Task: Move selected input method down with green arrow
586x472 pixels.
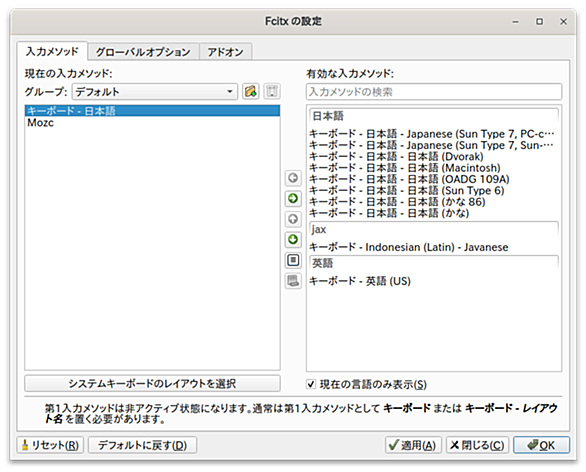Action: (x=293, y=240)
